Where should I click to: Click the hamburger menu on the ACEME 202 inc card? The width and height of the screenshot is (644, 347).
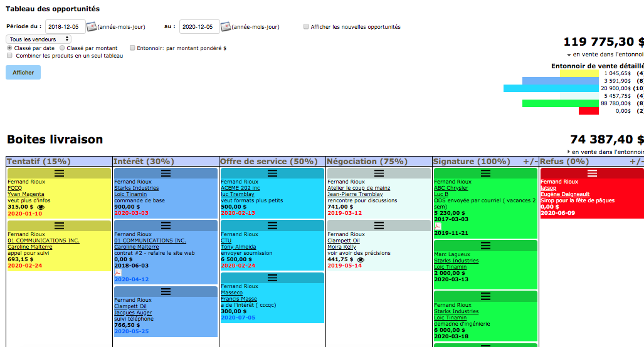[272, 173]
